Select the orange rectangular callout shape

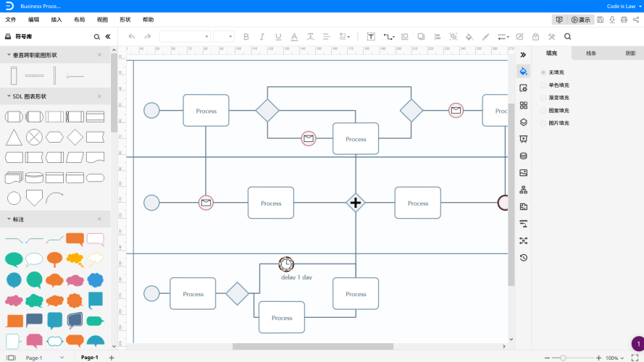[x=75, y=238]
